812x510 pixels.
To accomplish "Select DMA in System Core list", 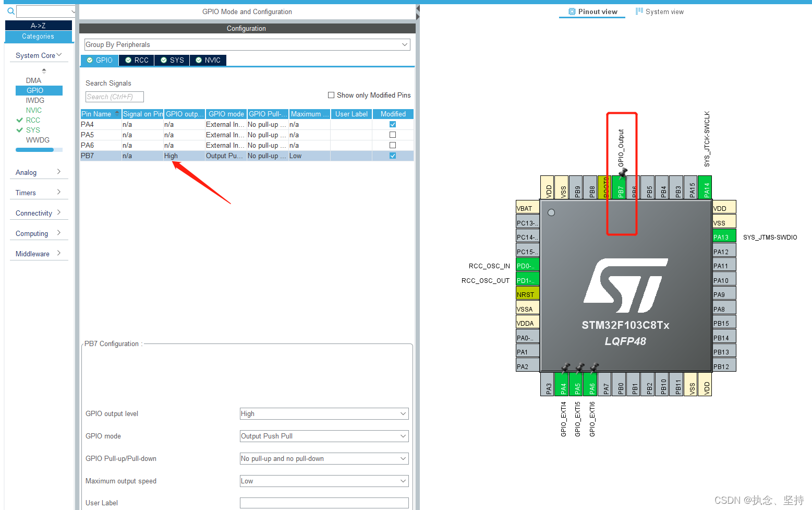I will point(33,80).
